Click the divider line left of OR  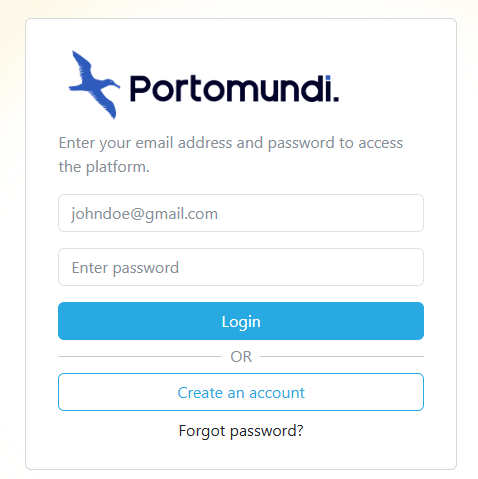[x=140, y=356]
